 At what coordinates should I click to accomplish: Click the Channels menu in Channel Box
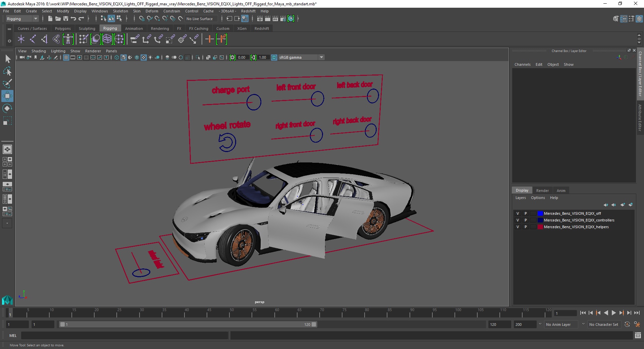(522, 64)
